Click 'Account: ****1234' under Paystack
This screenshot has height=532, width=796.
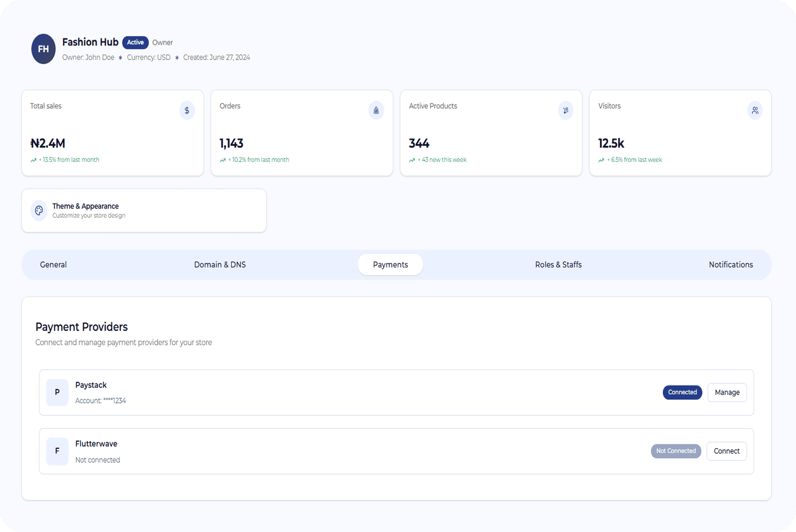[101, 401]
